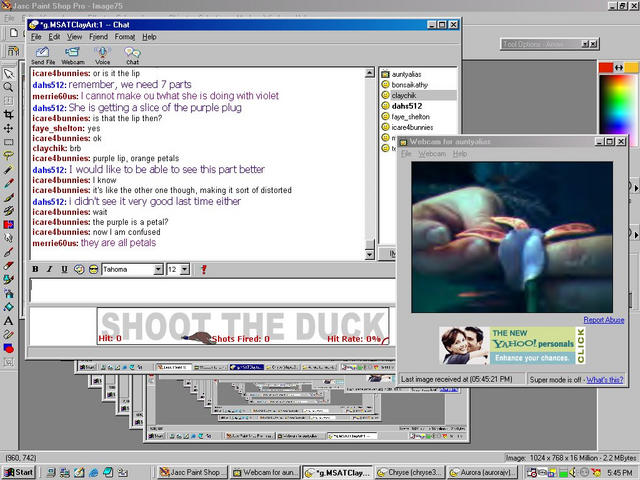The height and width of the screenshot is (480, 640).
Task: Click the chat scrollbar up arrow
Action: 369,73
